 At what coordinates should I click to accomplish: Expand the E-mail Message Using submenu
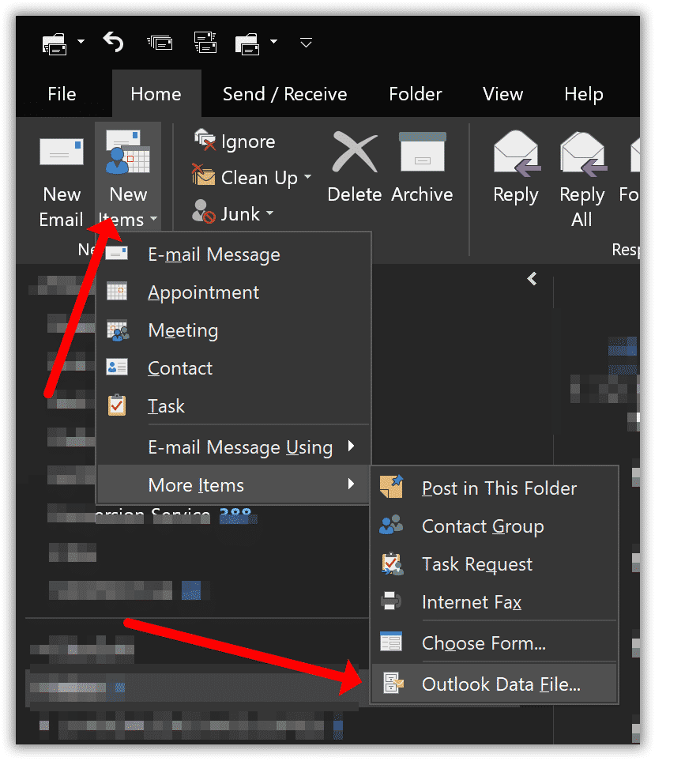point(234,447)
